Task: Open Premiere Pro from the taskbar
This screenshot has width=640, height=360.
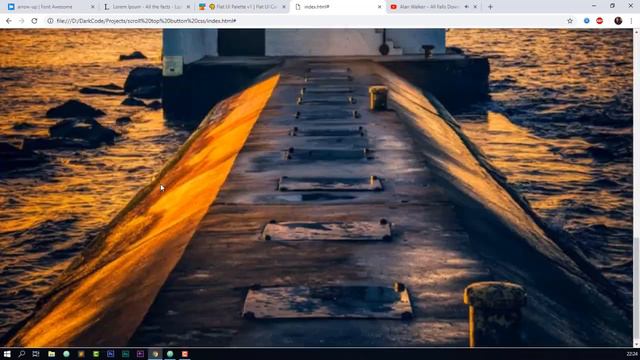Action: (140, 354)
